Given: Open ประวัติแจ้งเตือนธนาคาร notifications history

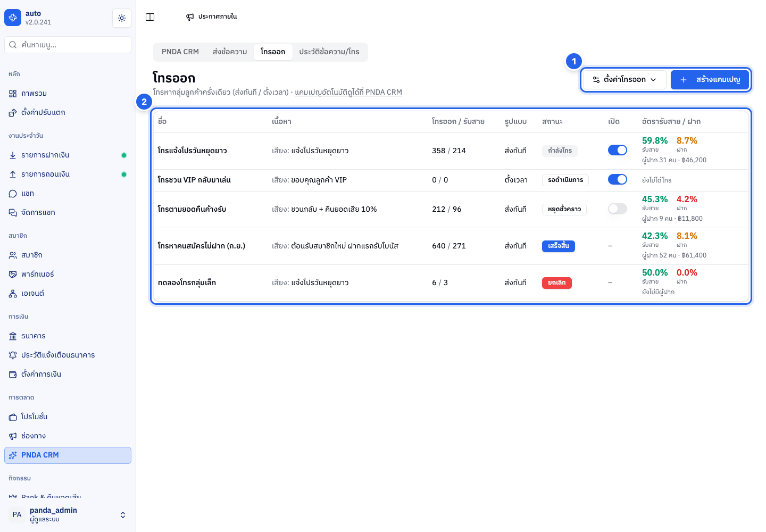Looking at the screenshot, I should [x=68, y=355].
